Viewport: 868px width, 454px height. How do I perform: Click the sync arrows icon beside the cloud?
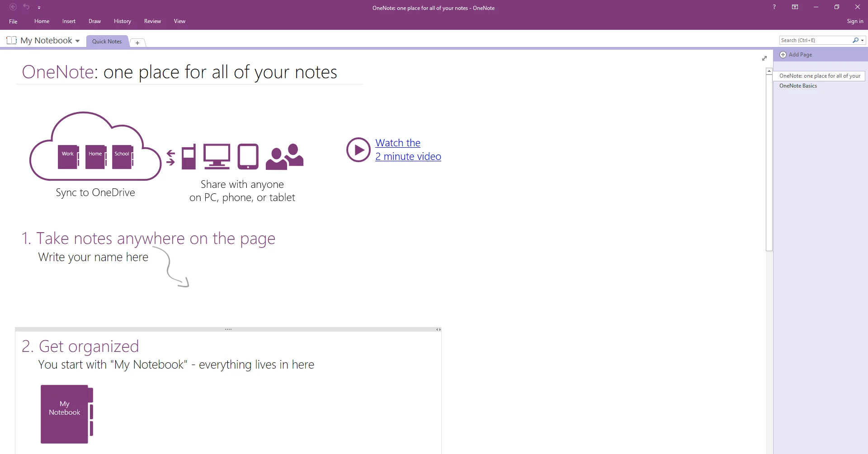click(x=170, y=158)
